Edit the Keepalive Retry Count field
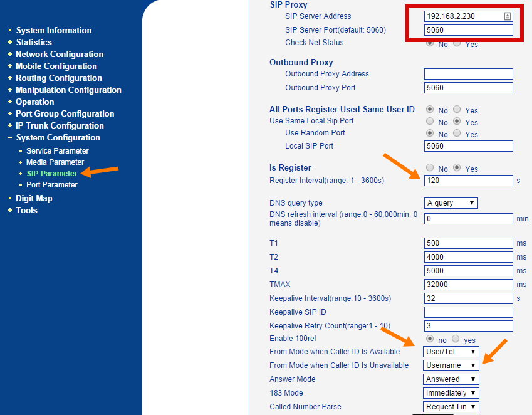Screen dimensions: 532x415 [468, 326]
